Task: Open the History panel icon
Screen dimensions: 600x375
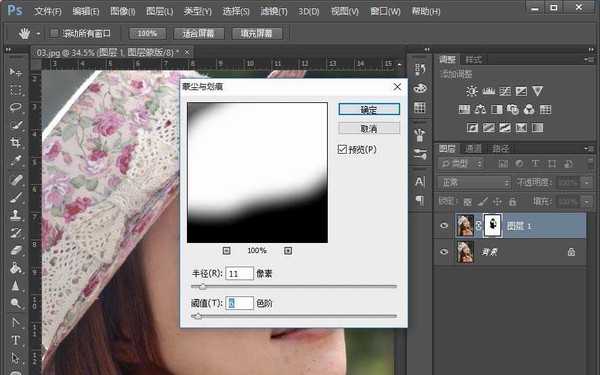Action: 420,69
